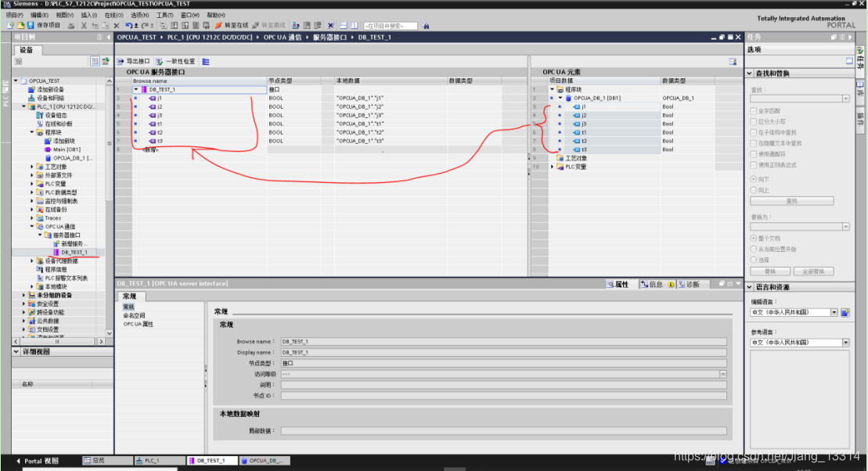The width and height of the screenshot is (868, 471).
Task: Select Namespace (命名空间) in properties navigation
Action: (x=134, y=315)
